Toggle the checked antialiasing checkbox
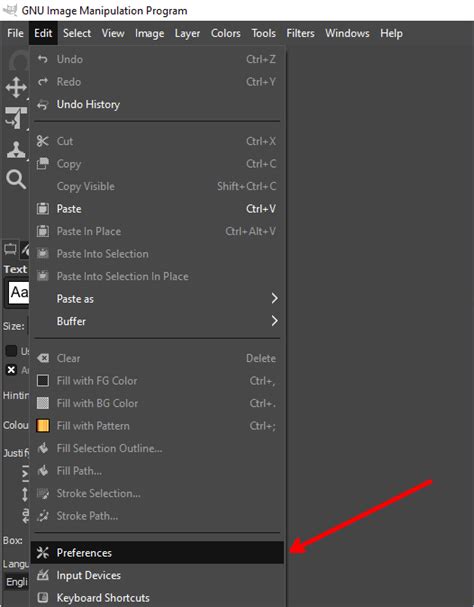474x607 pixels. [x=11, y=370]
